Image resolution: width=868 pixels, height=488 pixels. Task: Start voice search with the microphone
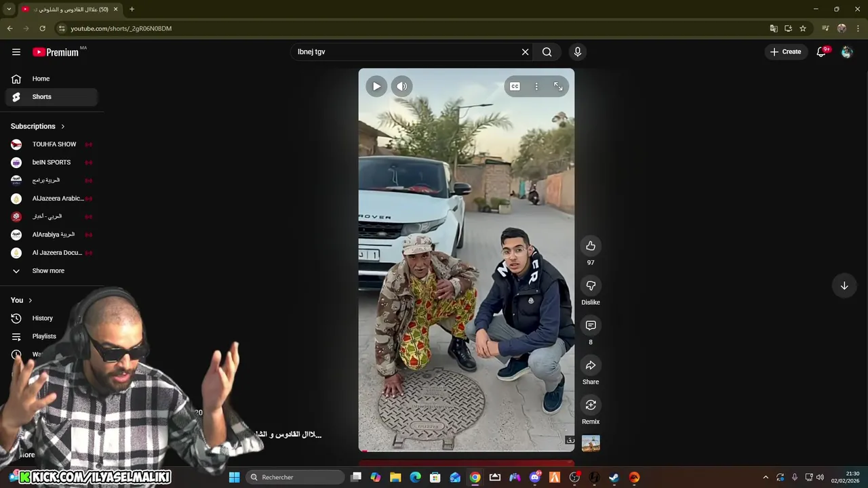[578, 52]
